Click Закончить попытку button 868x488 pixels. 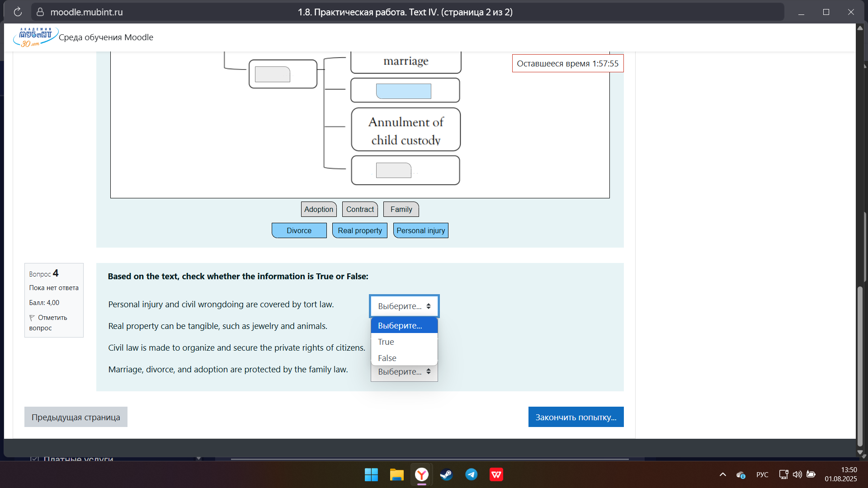tap(576, 417)
